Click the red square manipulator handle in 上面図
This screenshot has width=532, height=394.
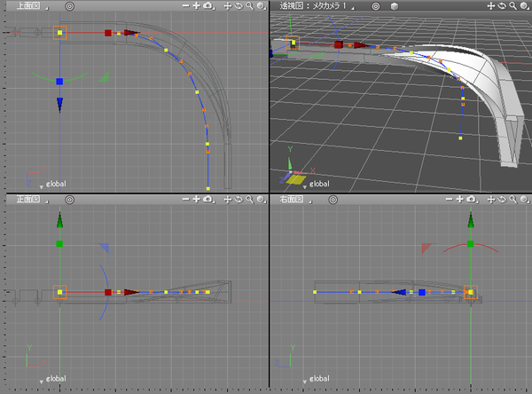click(108, 33)
